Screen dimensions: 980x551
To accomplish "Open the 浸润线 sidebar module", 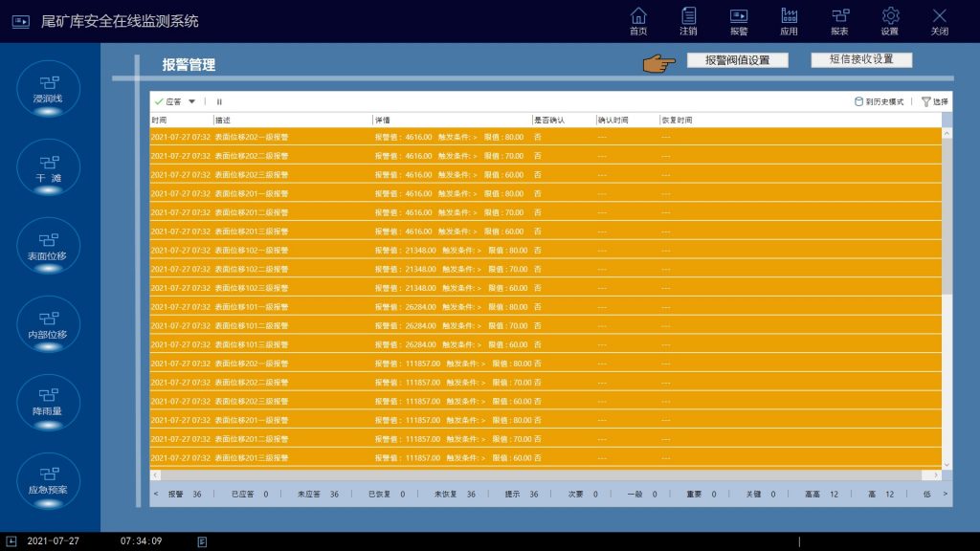I will pyautogui.click(x=48, y=89).
